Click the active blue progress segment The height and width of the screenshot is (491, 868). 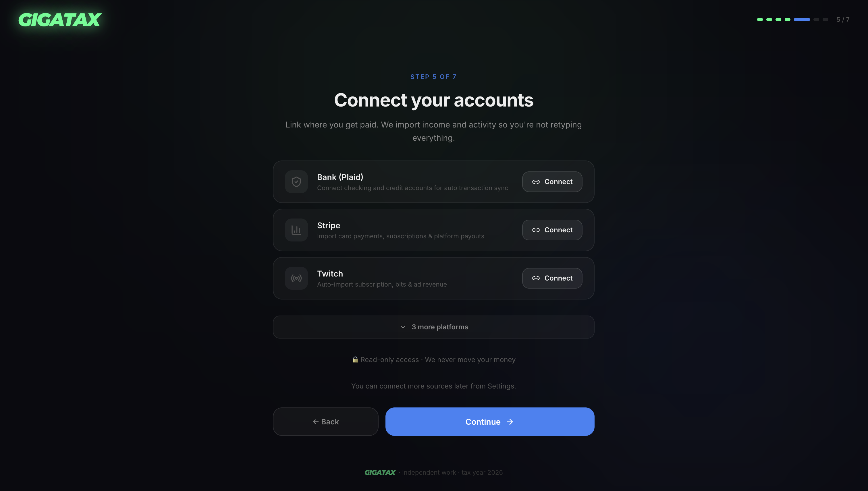tap(802, 20)
